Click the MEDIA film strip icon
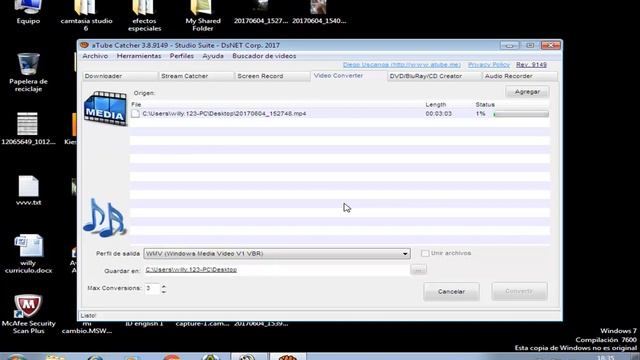This screenshot has height=360, width=640. pyautogui.click(x=105, y=108)
